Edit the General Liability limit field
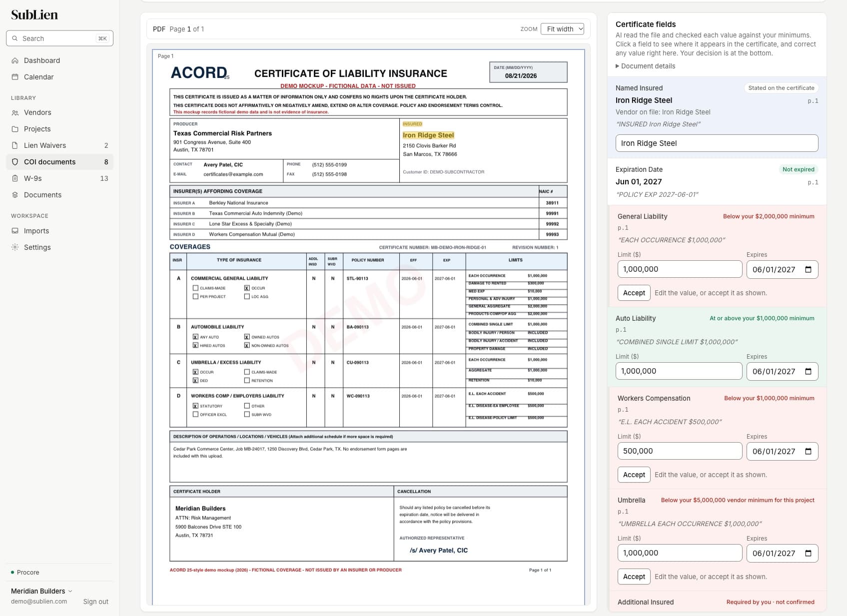This screenshot has width=847, height=616. point(680,269)
